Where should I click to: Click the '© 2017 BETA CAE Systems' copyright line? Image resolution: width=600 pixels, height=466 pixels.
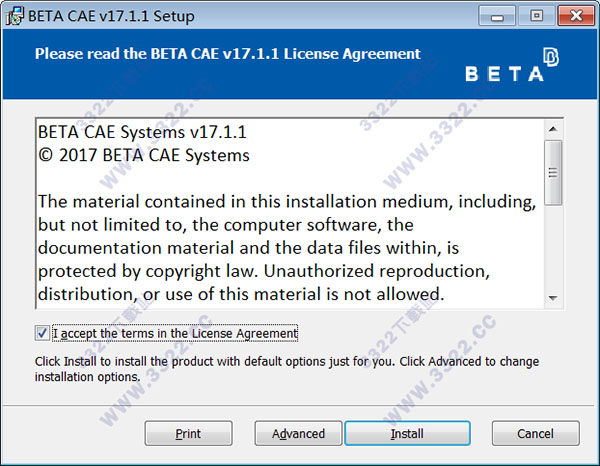[143, 155]
